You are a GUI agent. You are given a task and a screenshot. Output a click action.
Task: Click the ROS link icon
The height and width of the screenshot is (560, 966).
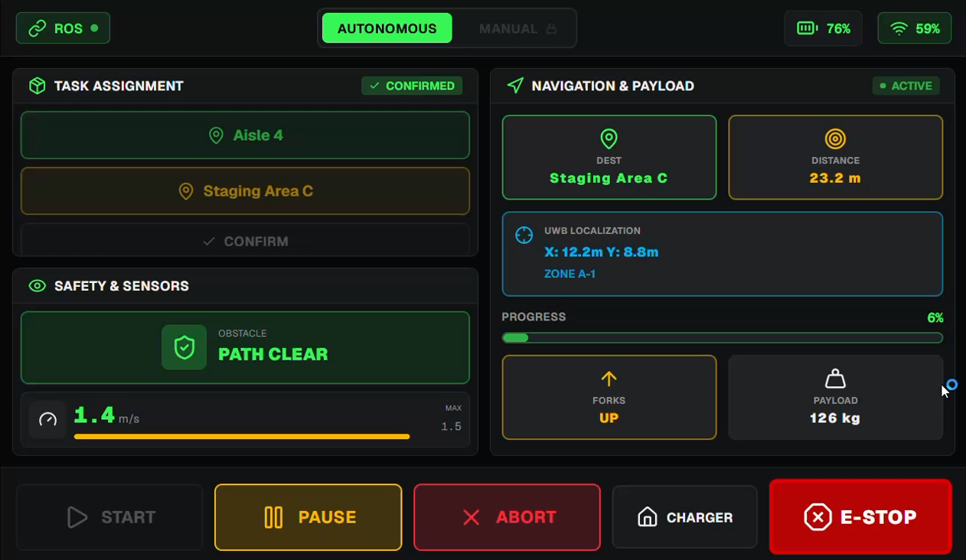point(37,28)
